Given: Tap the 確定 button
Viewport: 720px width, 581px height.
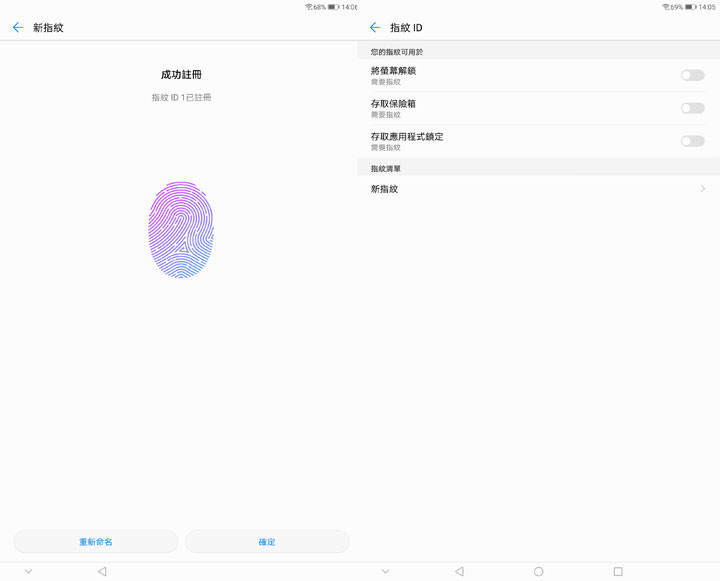Looking at the screenshot, I should [x=267, y=542].
